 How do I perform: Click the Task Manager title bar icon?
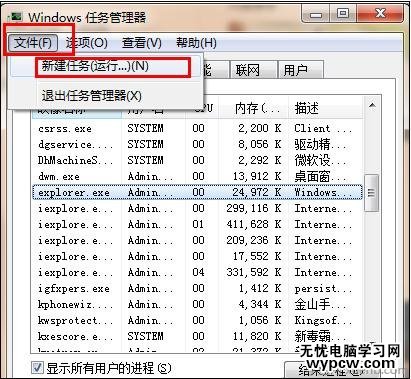[15, 17]
